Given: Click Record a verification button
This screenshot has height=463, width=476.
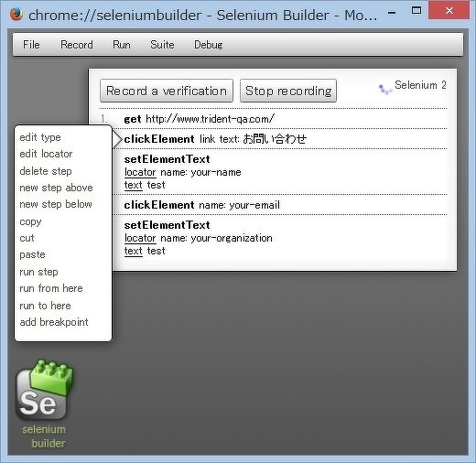Looking at the screenshot, I should 167,91.
